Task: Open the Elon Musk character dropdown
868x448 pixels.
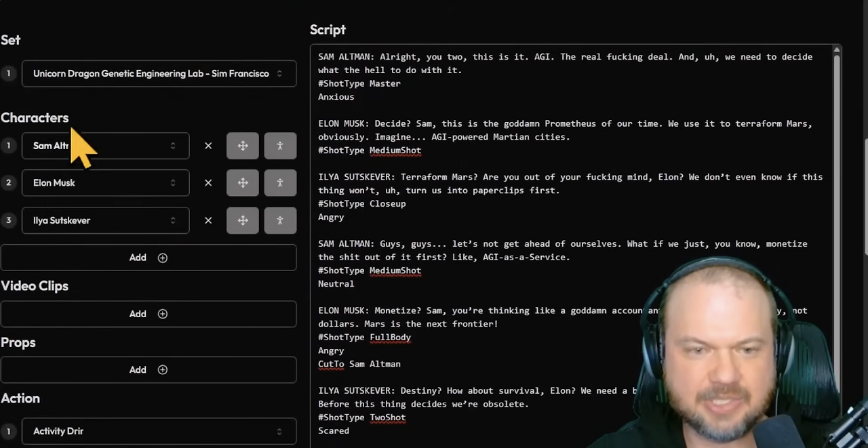Action: pyautogui.click(x=105, y=183)
